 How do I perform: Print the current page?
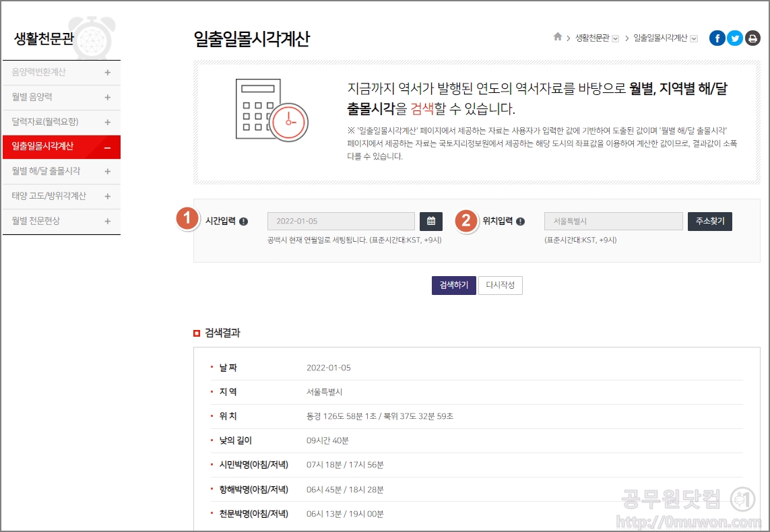coord(752,38)
